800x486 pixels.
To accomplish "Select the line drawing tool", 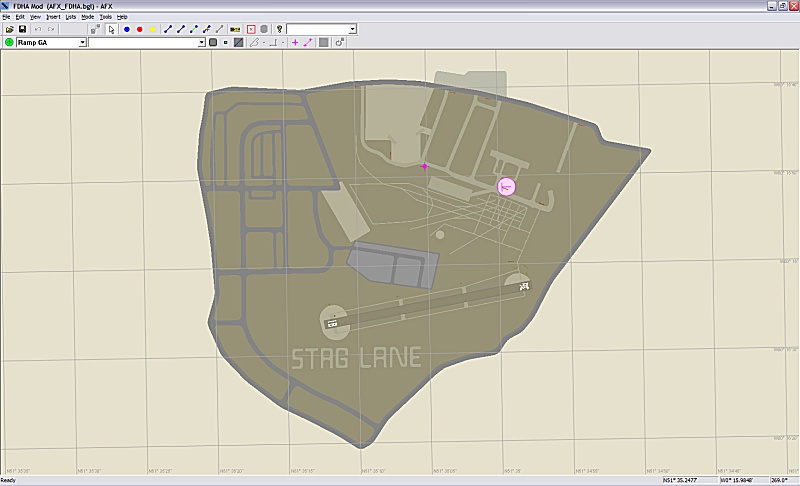I will (273, 42).
